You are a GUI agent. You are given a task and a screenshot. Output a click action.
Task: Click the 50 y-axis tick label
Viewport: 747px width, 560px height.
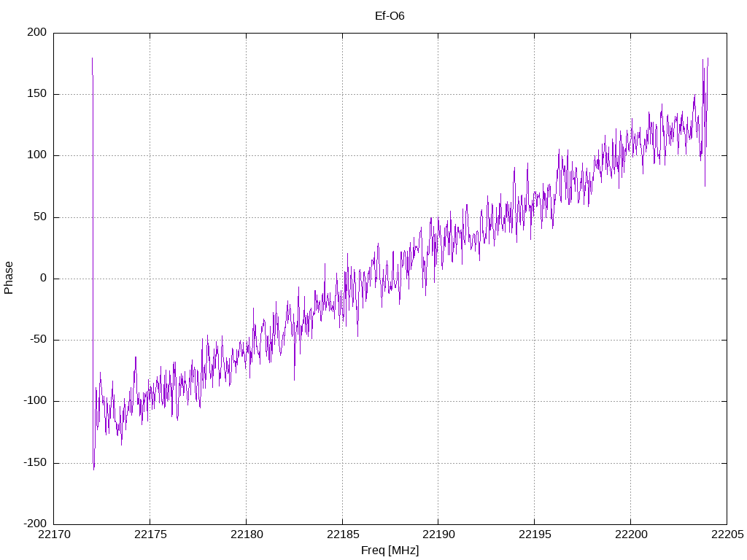(x=41, y=217)
